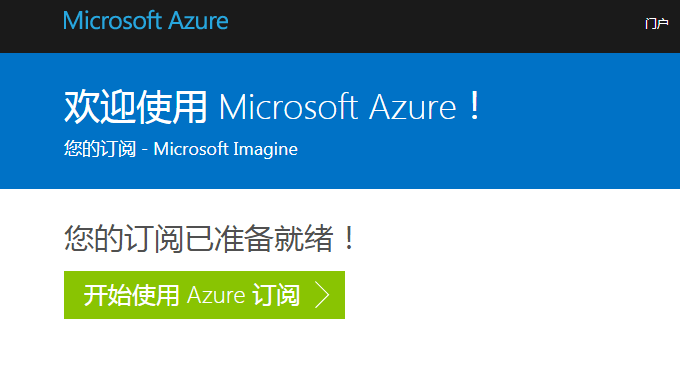Screen dimensions: 680x366
Task: Click 'Microsoft Imagine' text in the subtitle
Action: [x=226, y=149]
